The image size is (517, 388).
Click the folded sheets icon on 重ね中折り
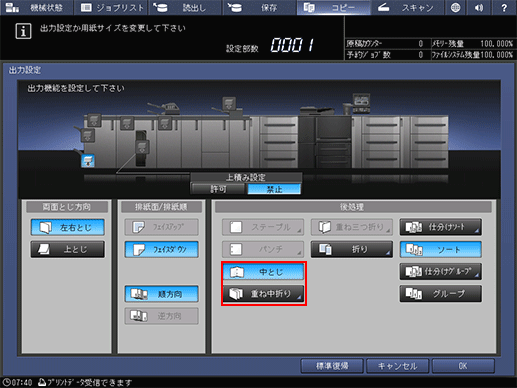(236, 294)
